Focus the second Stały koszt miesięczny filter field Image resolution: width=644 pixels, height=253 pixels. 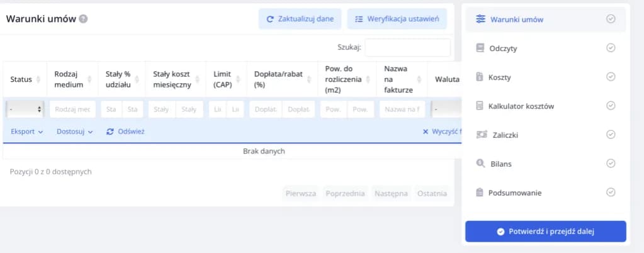[189, 110]
